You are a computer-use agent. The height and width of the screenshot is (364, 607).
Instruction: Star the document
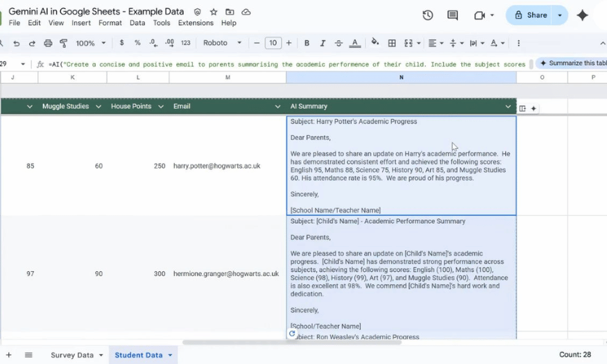pyautogui.click(x=213, y=12)
